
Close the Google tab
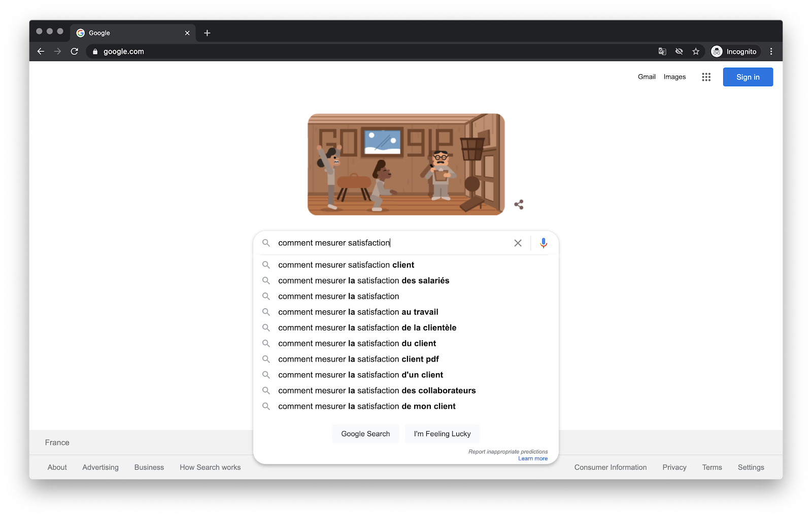187,33
